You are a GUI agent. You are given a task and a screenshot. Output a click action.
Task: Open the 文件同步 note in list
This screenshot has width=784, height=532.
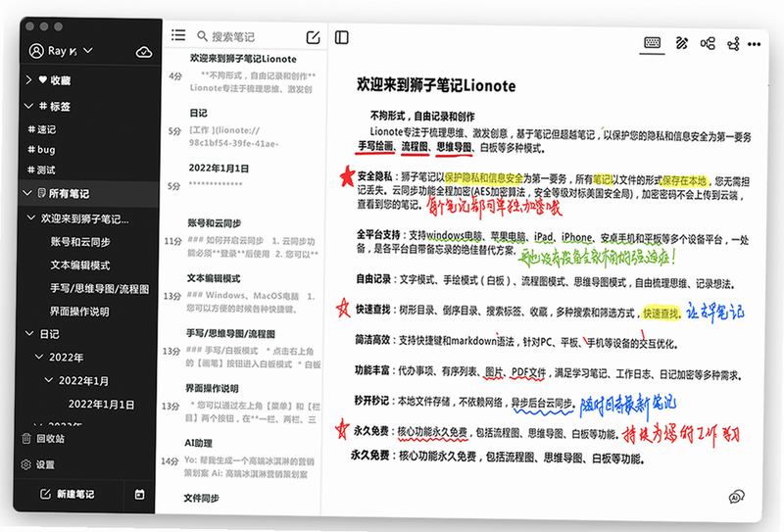(202, 498)
